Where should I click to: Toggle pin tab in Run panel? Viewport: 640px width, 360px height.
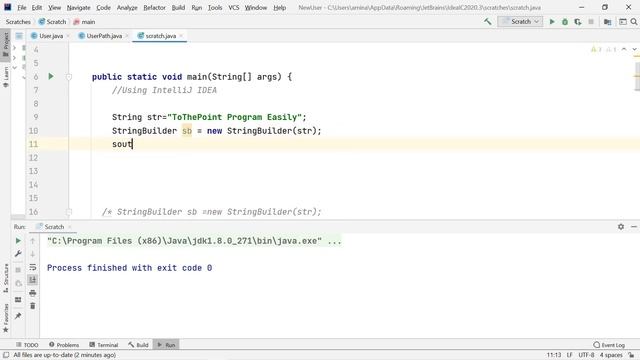coord(18,316)
